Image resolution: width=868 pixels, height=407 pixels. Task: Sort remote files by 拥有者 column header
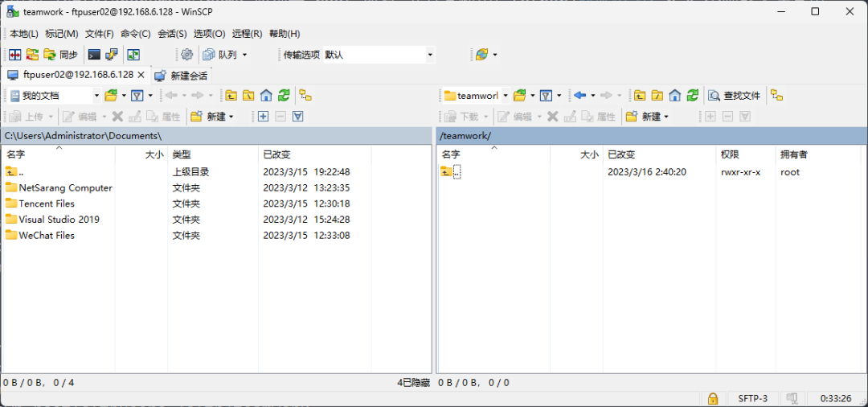point(819,155)
